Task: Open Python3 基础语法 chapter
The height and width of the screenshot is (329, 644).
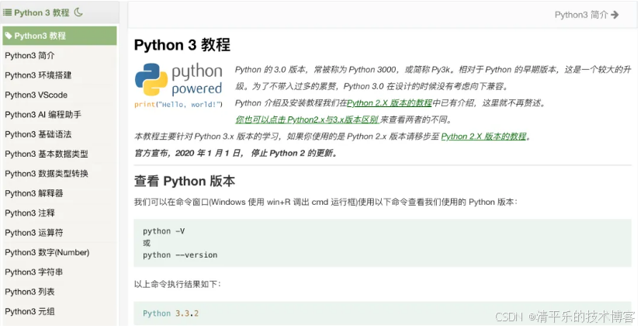Action: pos(38,134)
